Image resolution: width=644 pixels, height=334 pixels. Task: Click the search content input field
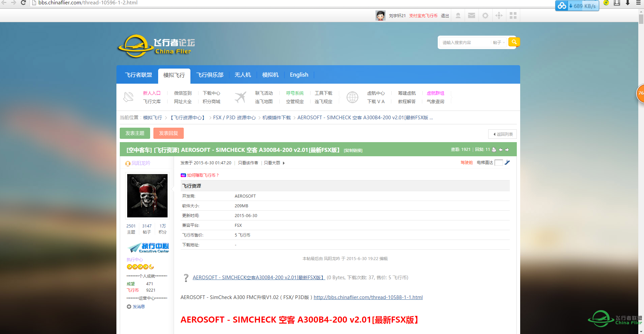point(465,43)
